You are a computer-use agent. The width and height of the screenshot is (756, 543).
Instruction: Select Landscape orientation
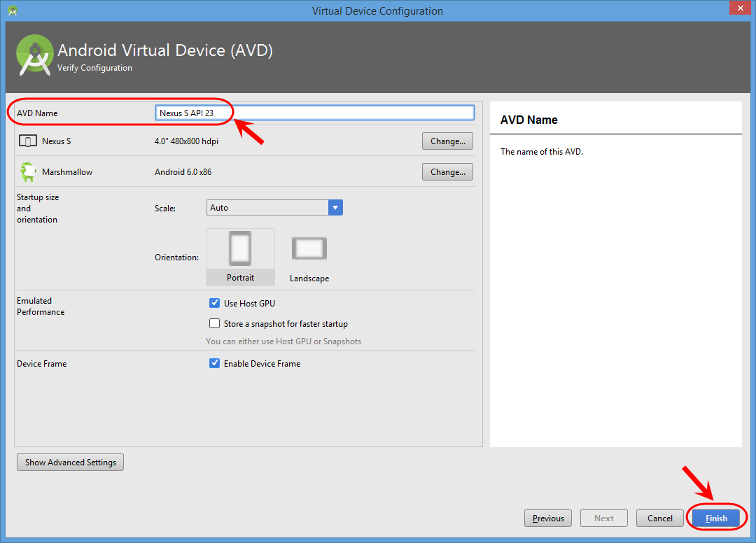pos(309,259)
